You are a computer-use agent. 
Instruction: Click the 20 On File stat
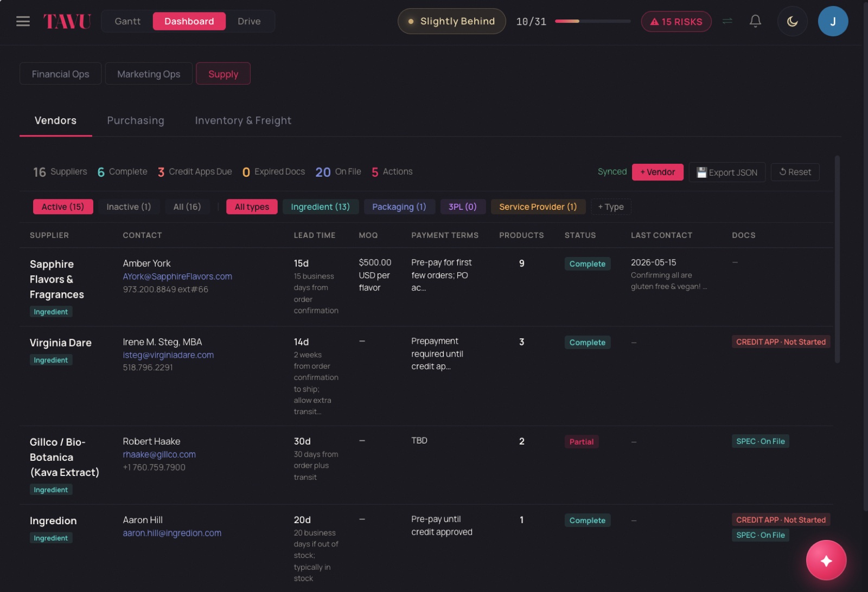coord(338,172)
